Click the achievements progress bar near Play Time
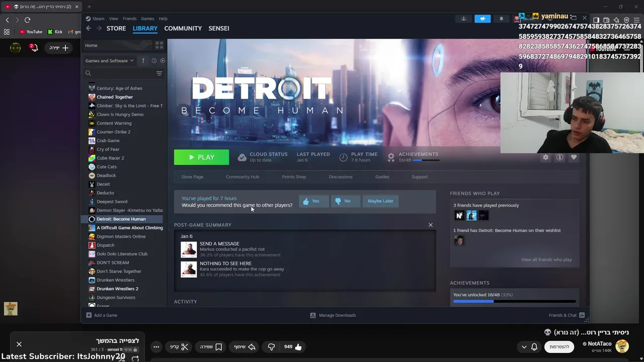The height and width of the screenshot is (362, 644). click(426, 160)
